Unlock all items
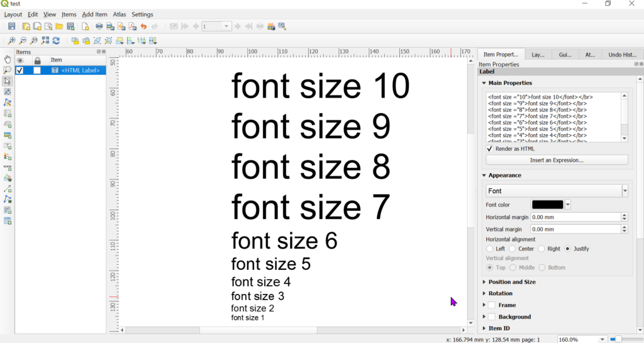Screen dimensions: 644x343 tap(86, 41)
